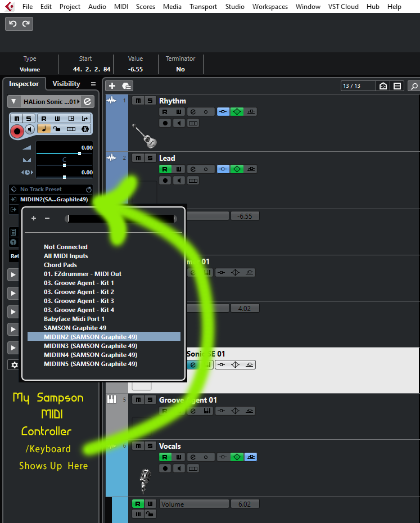The height and width of the screenshot is (523, 420).
Task: Toggle the lock button in the Inspector
Action: pos(57,129)
